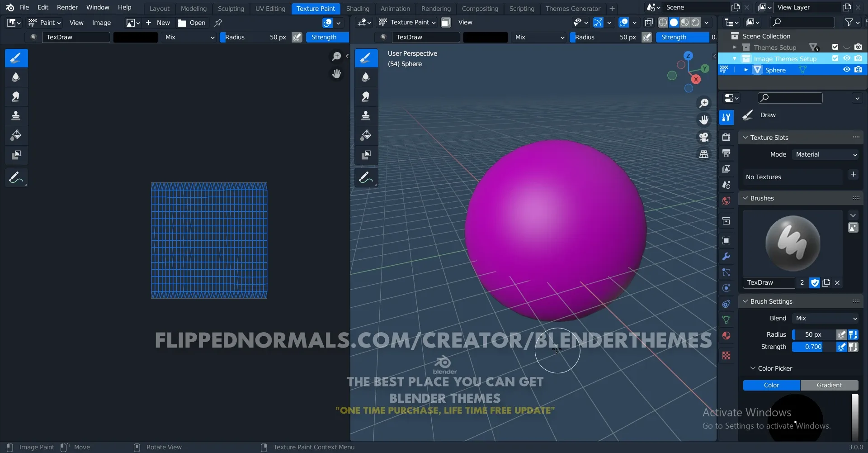Click New image button
This screenshot has height=453, width=868.
coord(158,23)
